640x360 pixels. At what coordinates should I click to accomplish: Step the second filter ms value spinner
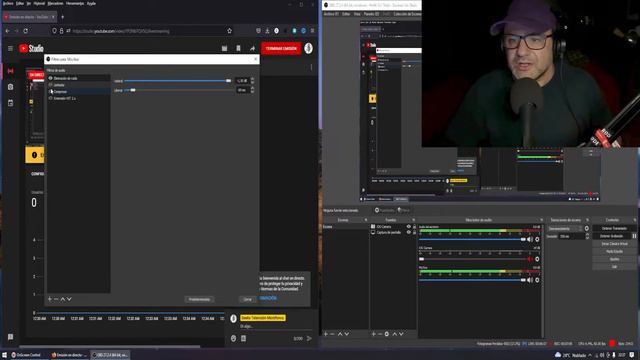[252, 90]
